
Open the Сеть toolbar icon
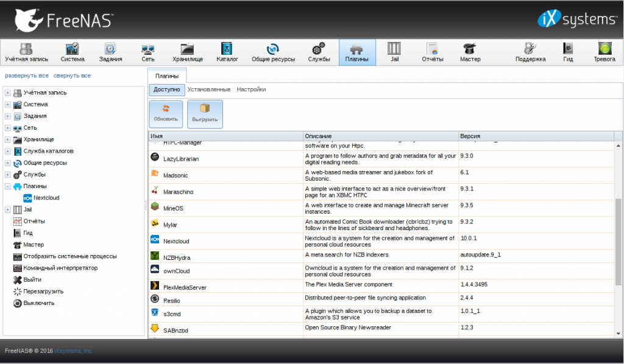147,52
